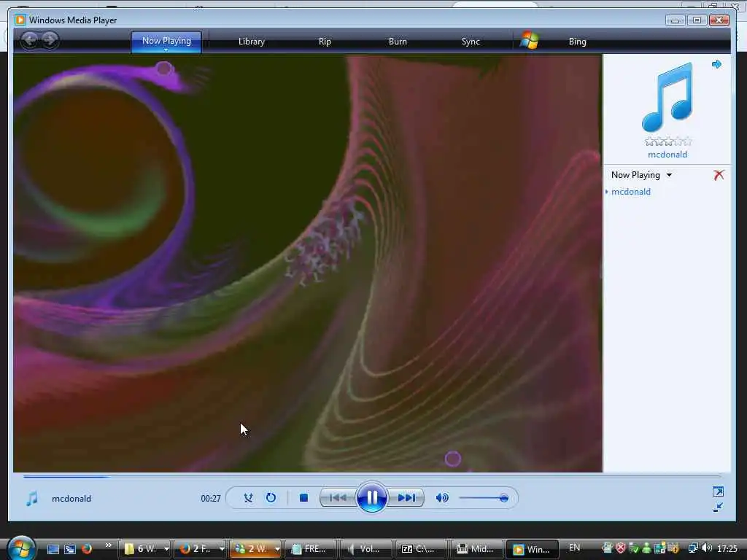Click the system tray speaker icon
This screenshot has width=747, height=560.
(706, 548)
